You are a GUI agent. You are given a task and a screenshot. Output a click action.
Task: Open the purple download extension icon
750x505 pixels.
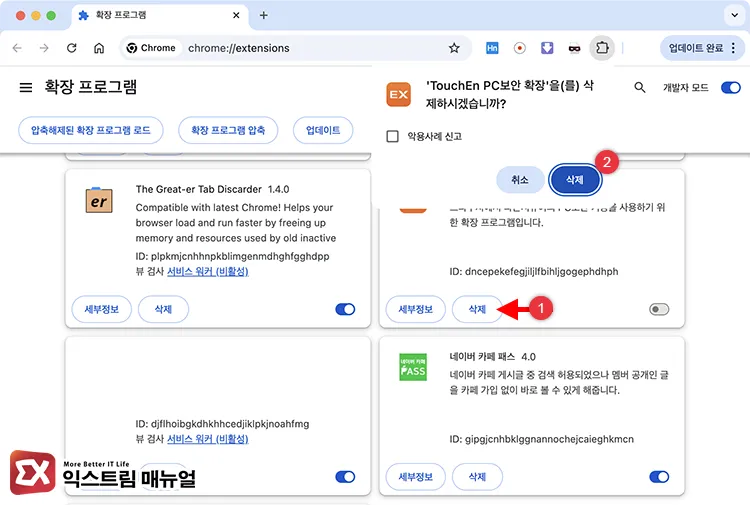click(547, 48)
